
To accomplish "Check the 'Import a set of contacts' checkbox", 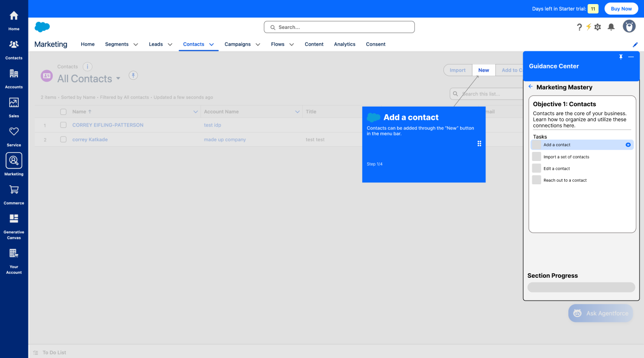I will pyautogui.click(x=537, y=156).
